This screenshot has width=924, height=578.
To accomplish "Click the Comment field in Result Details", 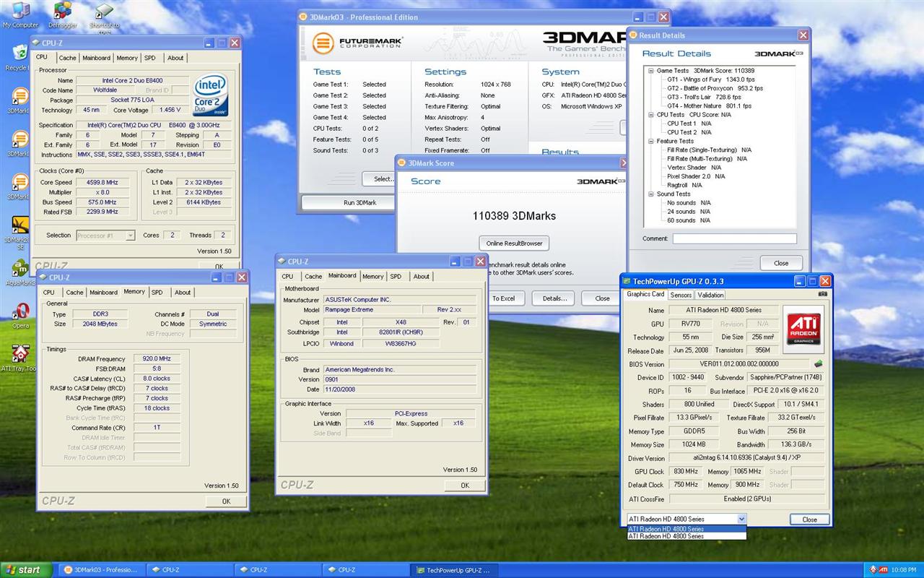I will pyautogui.click(x=735, y=238).
